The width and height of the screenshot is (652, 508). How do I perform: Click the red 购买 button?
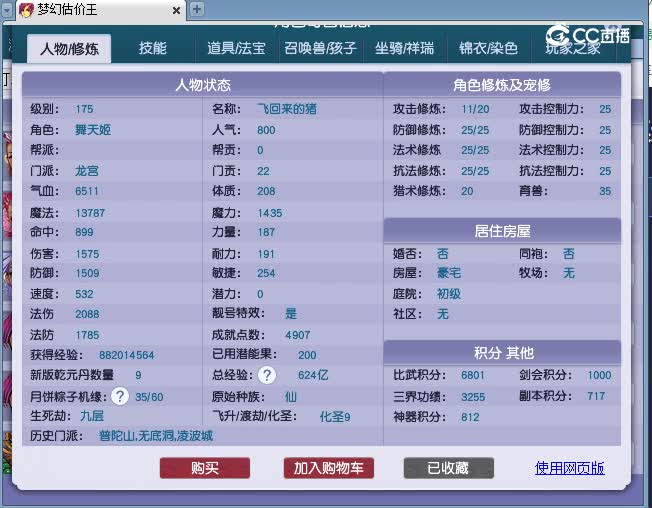click(x=205, y=468)
